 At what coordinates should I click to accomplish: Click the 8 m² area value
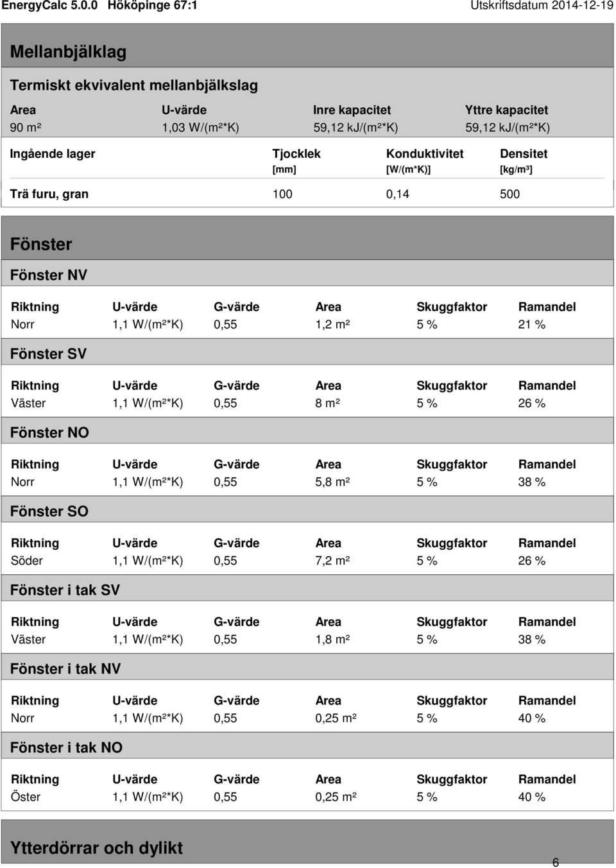pyautogui.click(x=328, y=404)
